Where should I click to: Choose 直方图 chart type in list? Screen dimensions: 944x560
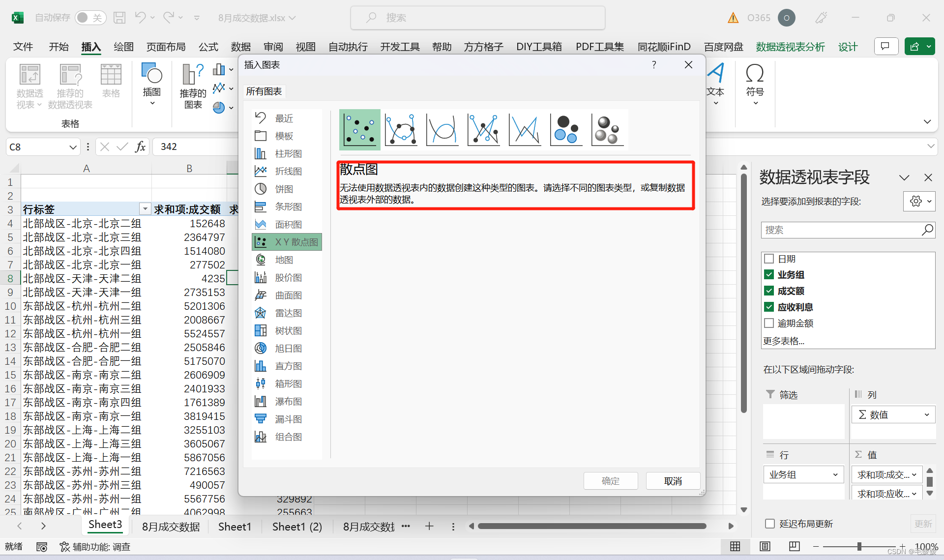287,366
